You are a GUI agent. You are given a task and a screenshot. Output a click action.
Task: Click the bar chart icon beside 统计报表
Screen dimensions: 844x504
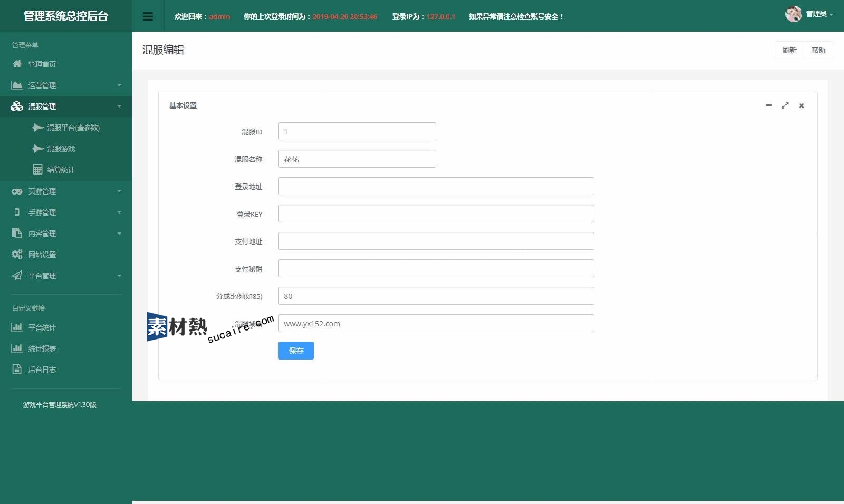tap(17, 348)
